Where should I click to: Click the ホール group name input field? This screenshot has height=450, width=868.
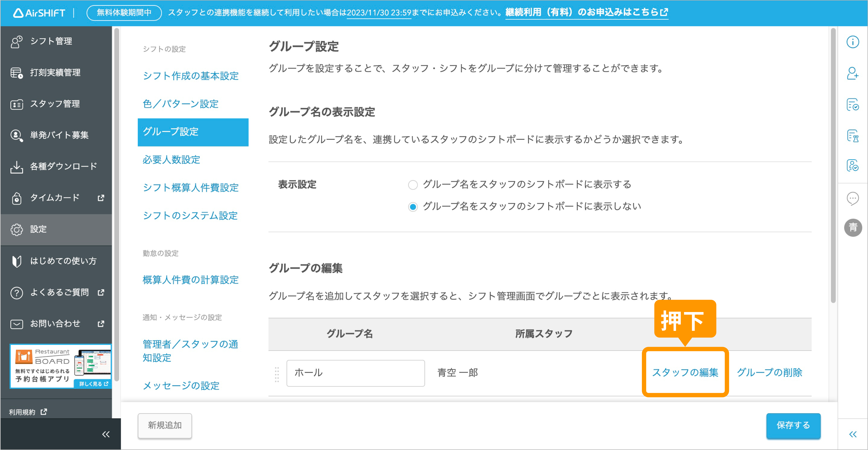pyautogui.click(x=355, y=373)
